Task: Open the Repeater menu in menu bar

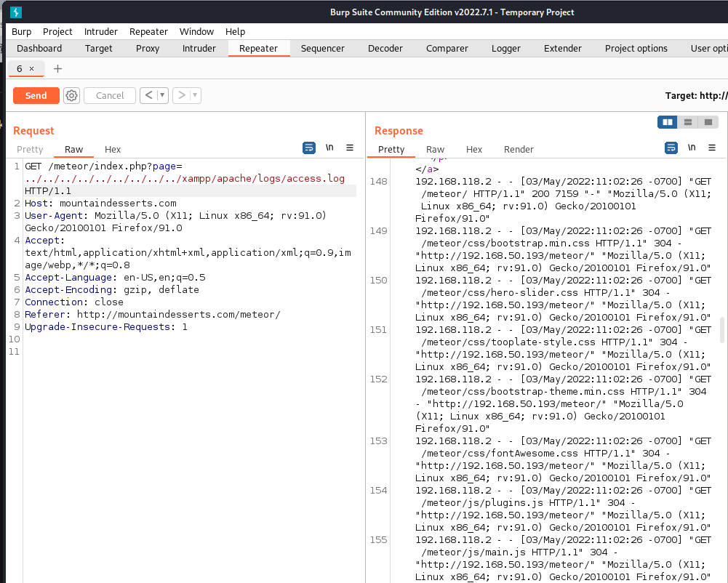Action: (x=148, y=31)
